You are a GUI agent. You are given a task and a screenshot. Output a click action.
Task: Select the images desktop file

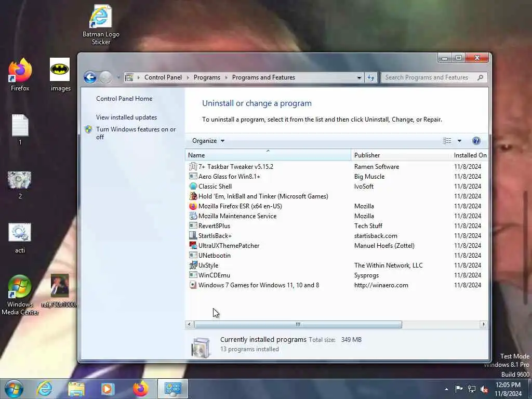(x=60, y=75)
